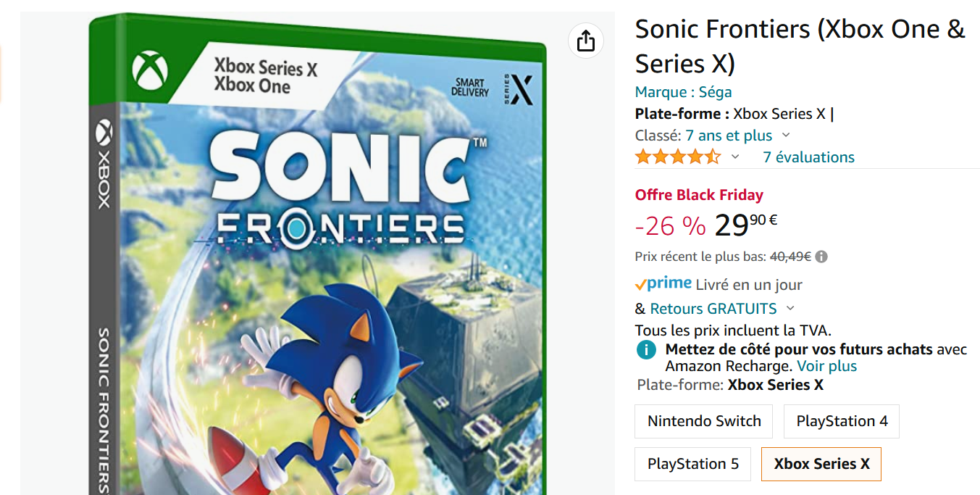
Task: Click the 7 ans et plus link
Action: point(729,136)
